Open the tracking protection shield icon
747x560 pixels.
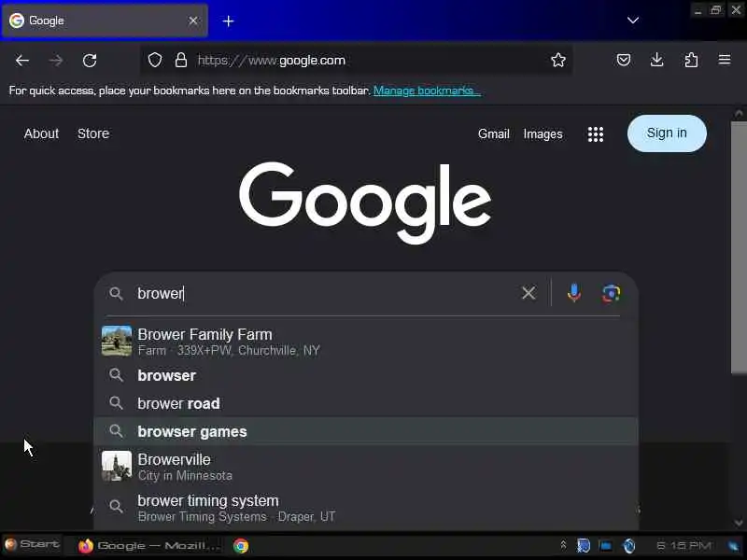(x=155, y=60)
